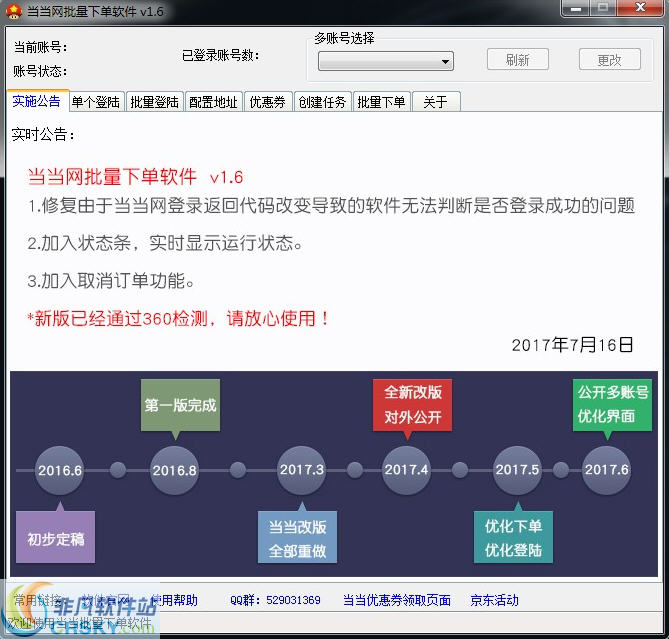The image size is (669, 639).
Task: Click the app icon in the title bar
Action: pyautogui.click(x=14, y=11)
